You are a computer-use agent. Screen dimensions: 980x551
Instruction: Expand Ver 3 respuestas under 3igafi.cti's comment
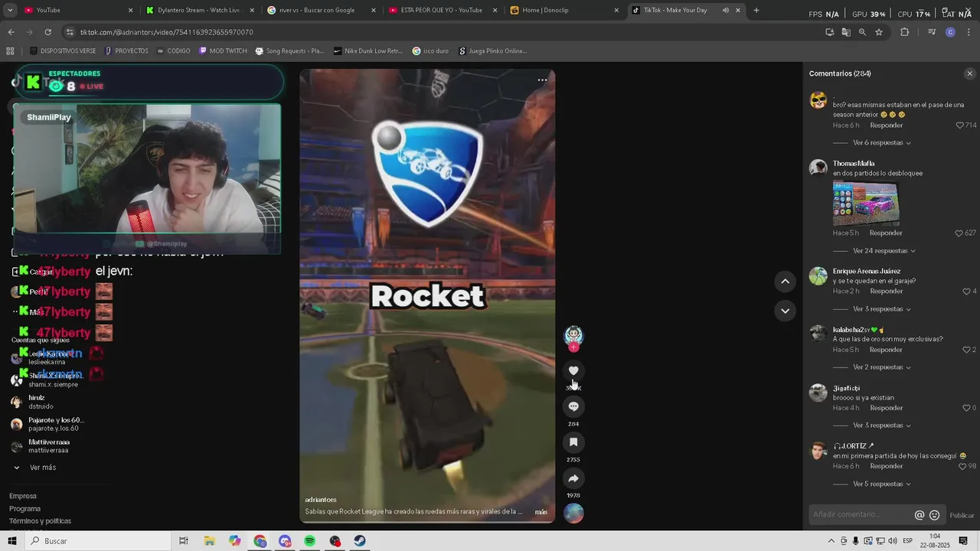[x=881, y=425]
